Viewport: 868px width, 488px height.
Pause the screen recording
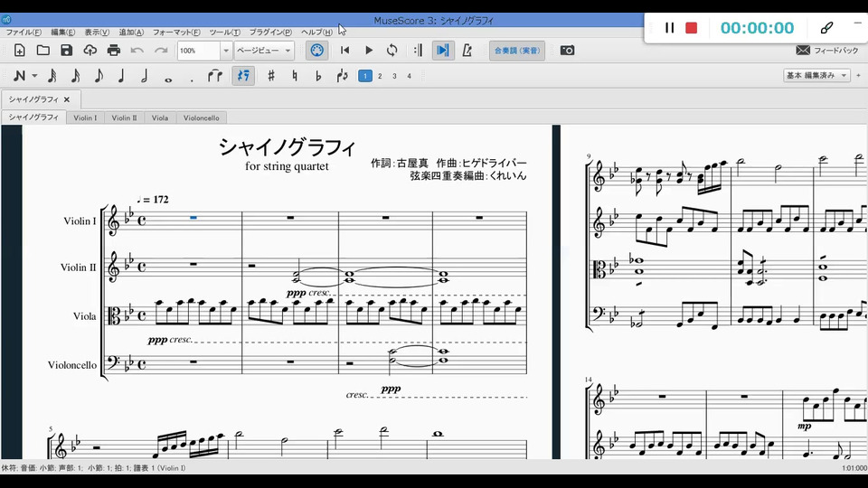[669, 28]
